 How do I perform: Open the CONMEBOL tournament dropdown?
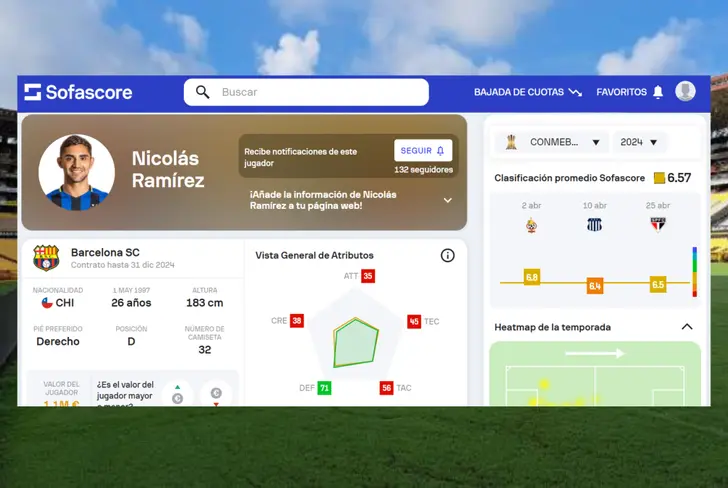[x=552, y=142]
